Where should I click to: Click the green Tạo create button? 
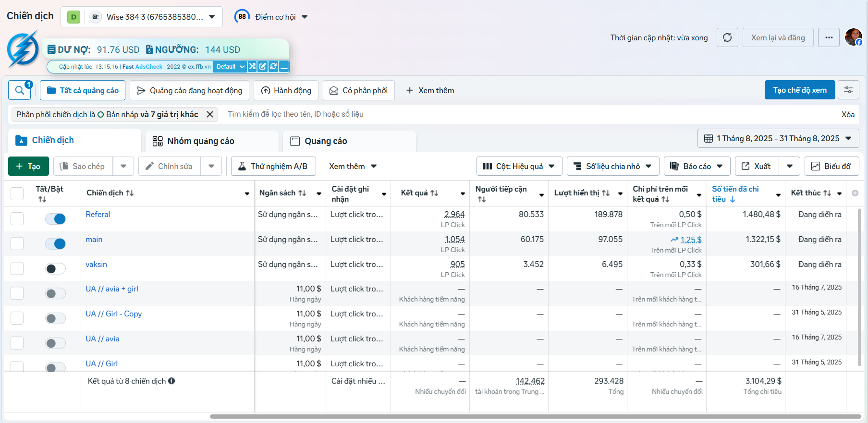[x=28, y=166]
